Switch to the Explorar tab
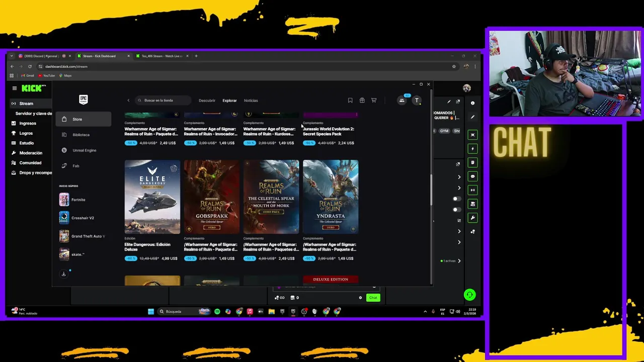 229,101
